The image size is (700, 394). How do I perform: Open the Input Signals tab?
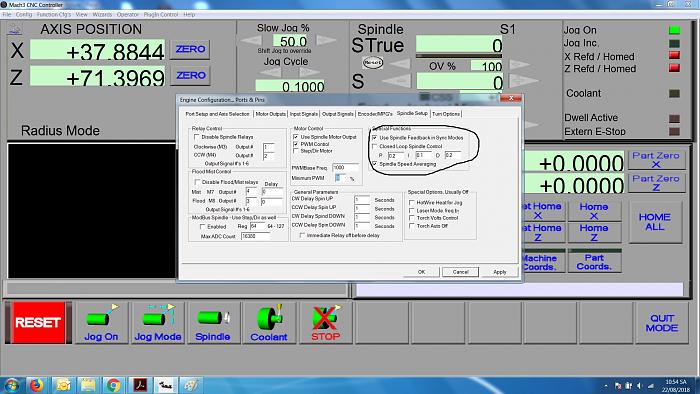[304, 114]
